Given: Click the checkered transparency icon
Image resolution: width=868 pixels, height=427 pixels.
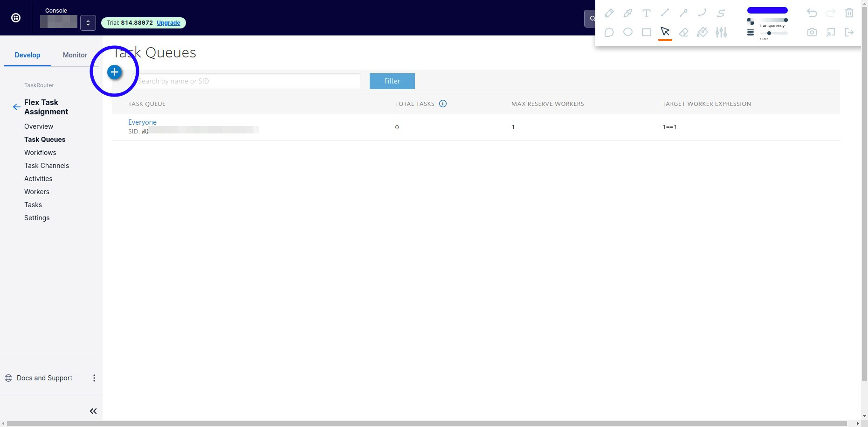Looking at the screenshot, I should click(x=751, y=21).
